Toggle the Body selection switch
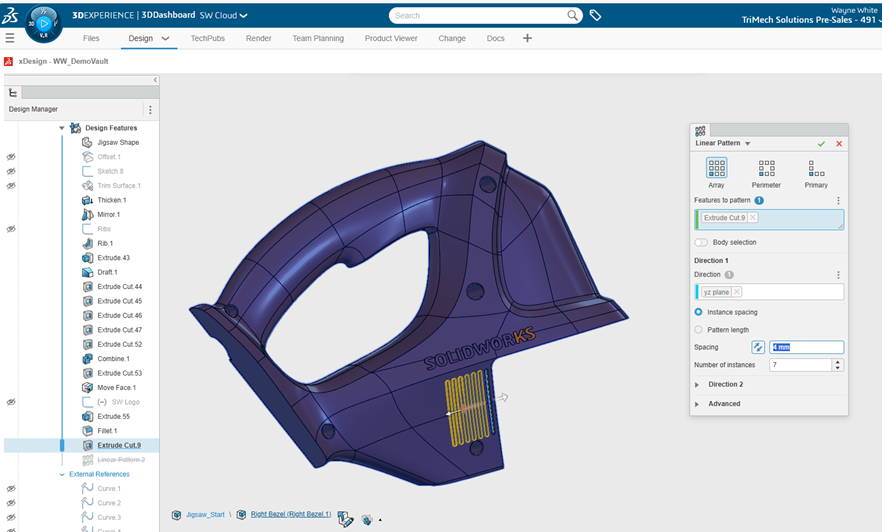Screen dimensions: 882x532 (701, 242)
